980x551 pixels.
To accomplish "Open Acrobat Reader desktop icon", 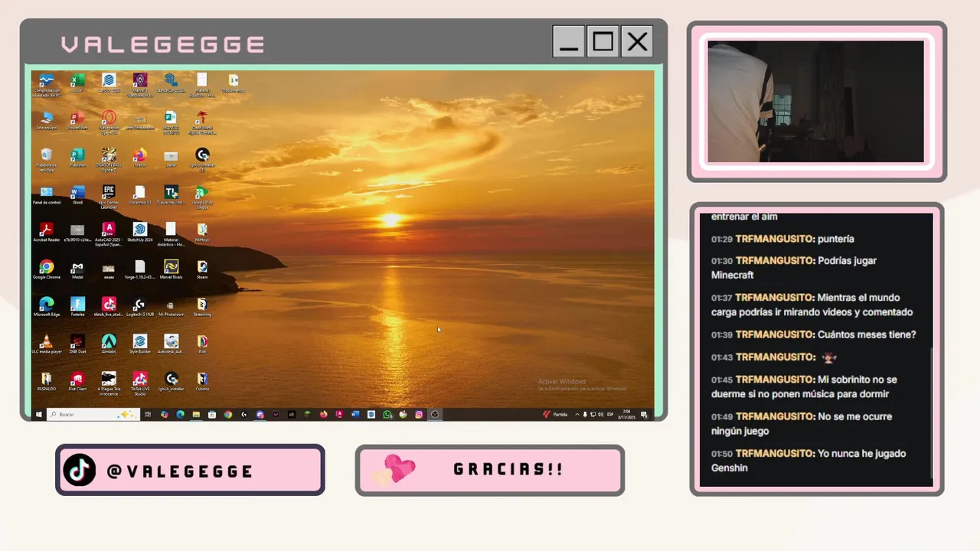I will 47,232.
